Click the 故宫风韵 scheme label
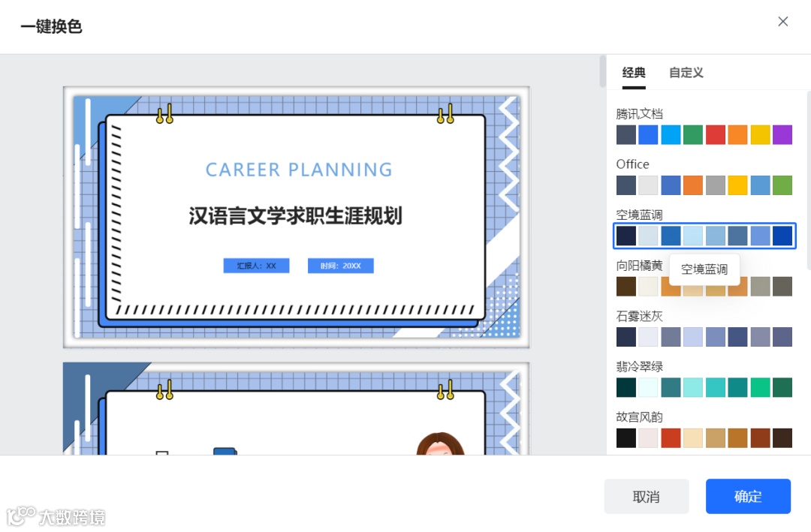This screenshot has height=532, width=811. (x=639, y=416)
